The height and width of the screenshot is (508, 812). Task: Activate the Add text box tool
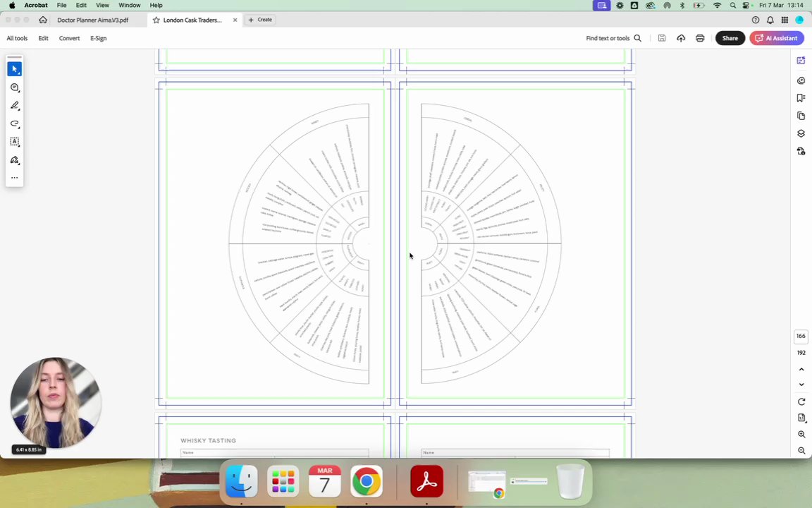[x=15, y=142]
